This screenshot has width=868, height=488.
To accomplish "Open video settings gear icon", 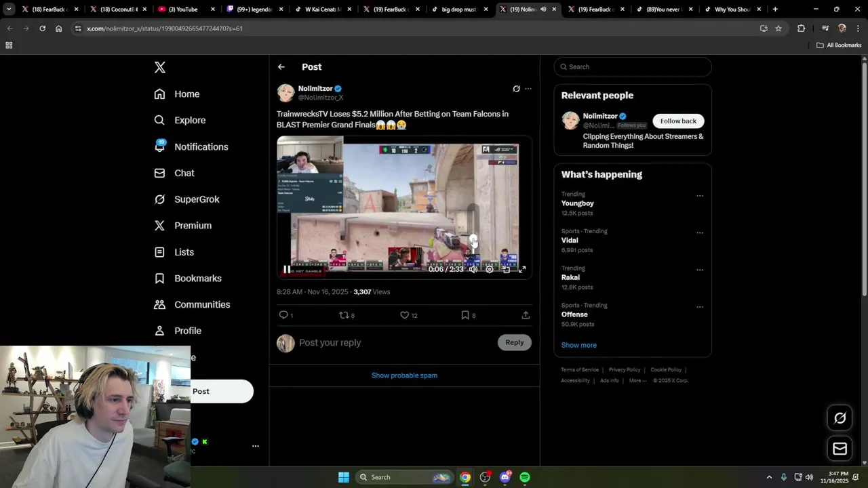I will (490, 269).
